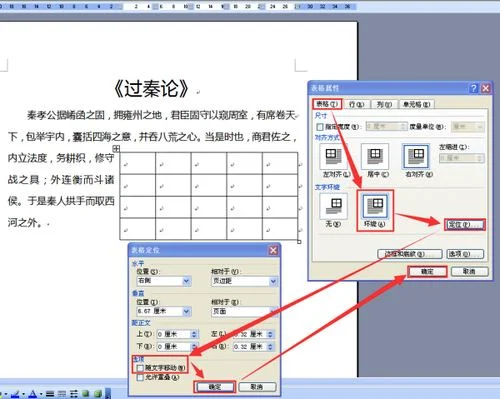Viewport: 500px width, 399px height.
Task: Click the table resize handle at bottom-right corner
Action: pyautogui.click(x=299, y=242)
